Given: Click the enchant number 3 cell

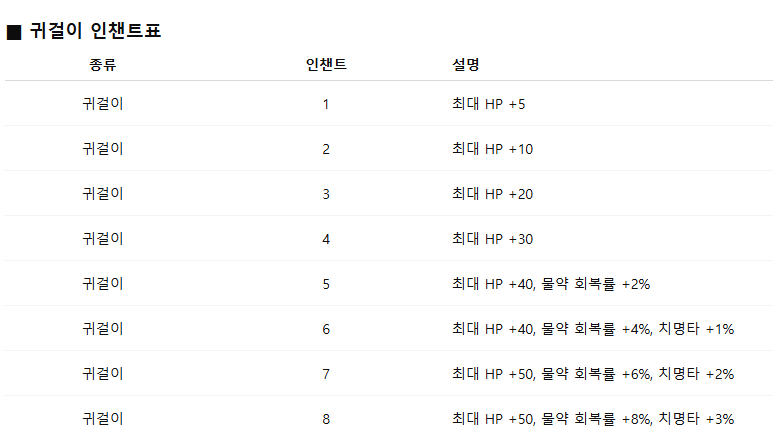Looking at the screenshot, I should point(326,194).
